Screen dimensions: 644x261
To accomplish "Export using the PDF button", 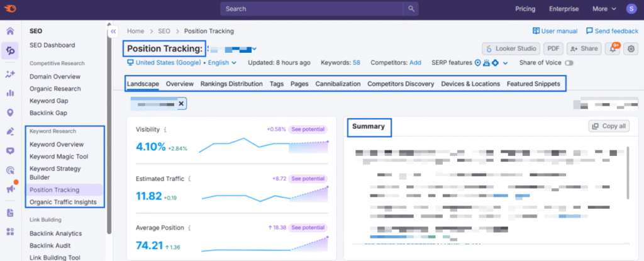I will [x=553, y=48].
